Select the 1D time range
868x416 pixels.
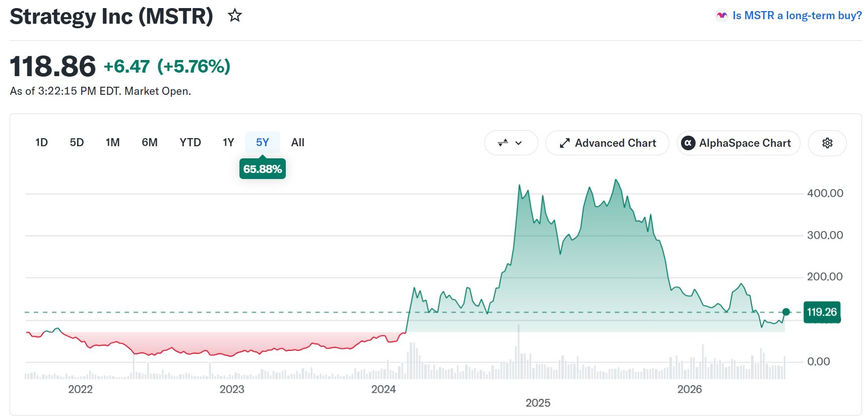[x=41, y=143]
